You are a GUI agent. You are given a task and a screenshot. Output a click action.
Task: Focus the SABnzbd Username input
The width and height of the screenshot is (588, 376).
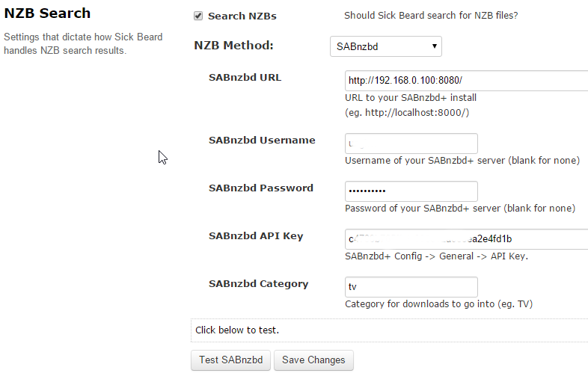(x=411, y=144)
